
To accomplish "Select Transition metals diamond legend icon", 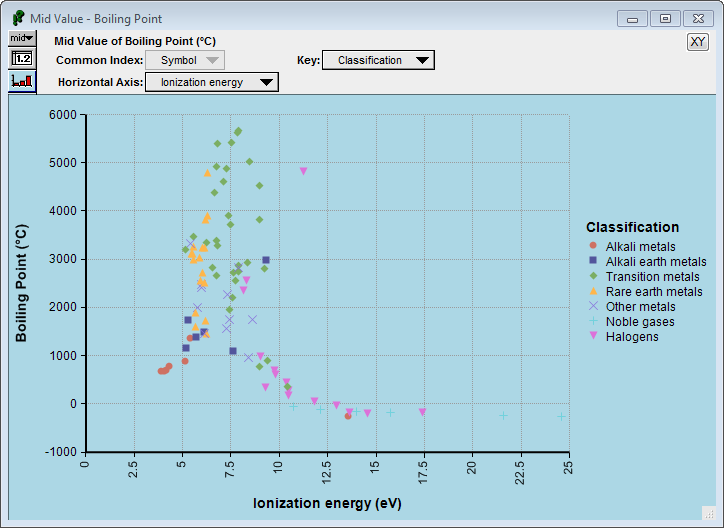I will 593,276.
